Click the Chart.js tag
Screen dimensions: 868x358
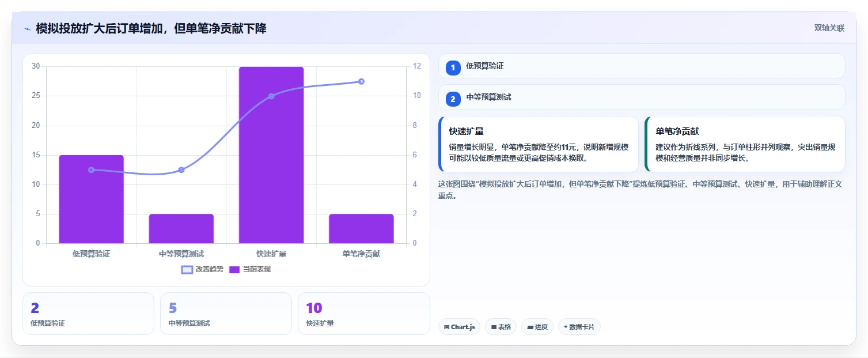(x=459, y=327)
